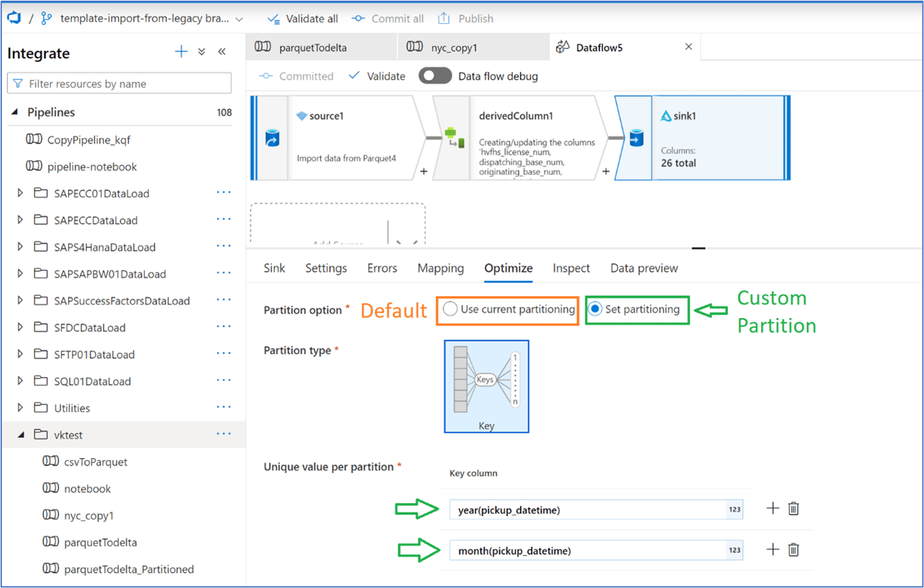
Task: Click the Key partition type thumbnail
Action: (x=486, y=386)
